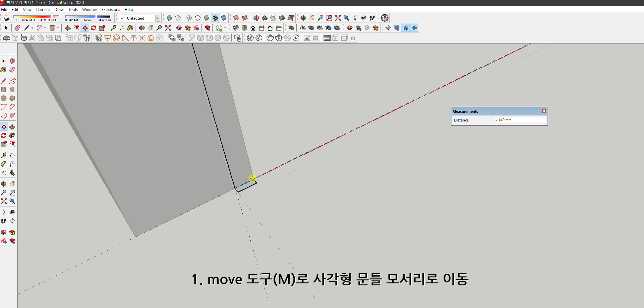Open the Extensions menu
The image size is (644, 308).
tap(110, 9)
